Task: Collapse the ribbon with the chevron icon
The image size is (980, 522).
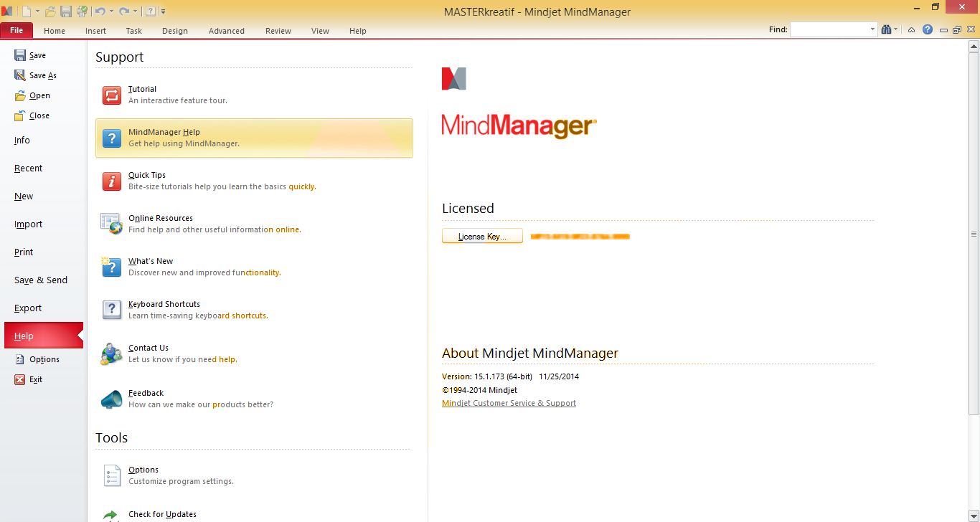Action: (x=911, y=30)
